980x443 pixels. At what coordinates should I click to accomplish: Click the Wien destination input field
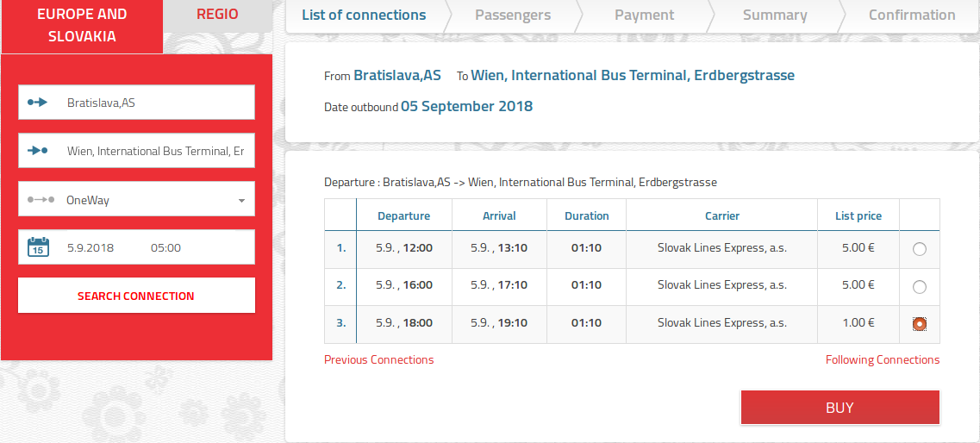pos(155,151)
